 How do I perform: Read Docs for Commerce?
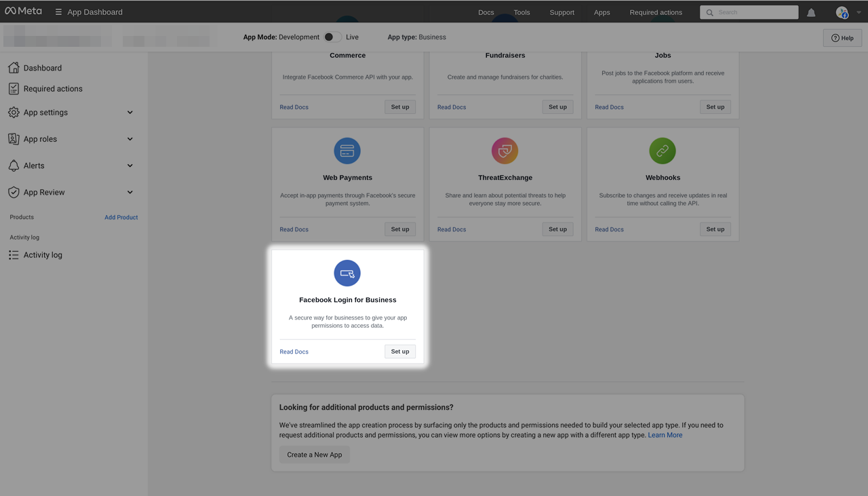294,107
